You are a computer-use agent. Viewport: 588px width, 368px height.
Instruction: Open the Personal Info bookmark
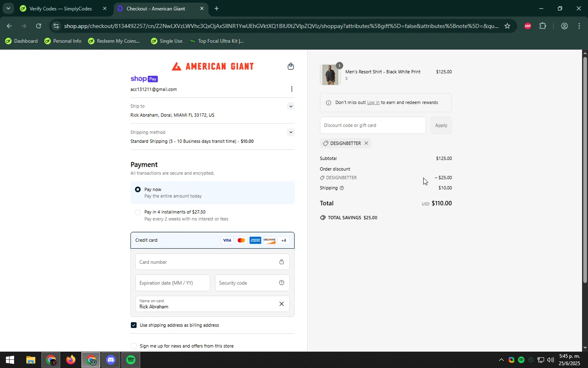[x=63, y=41]
